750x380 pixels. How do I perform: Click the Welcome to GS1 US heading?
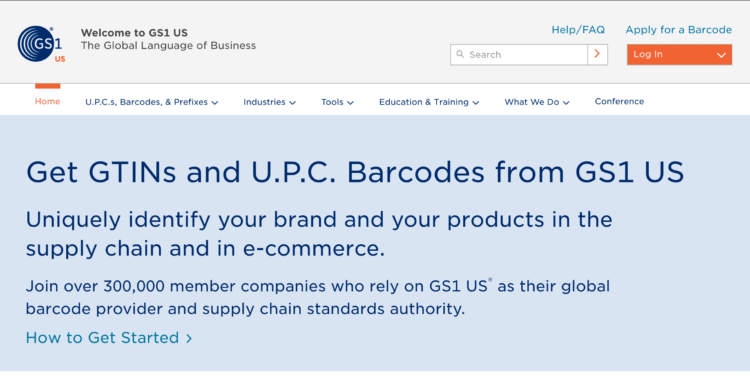pos(134,33)
